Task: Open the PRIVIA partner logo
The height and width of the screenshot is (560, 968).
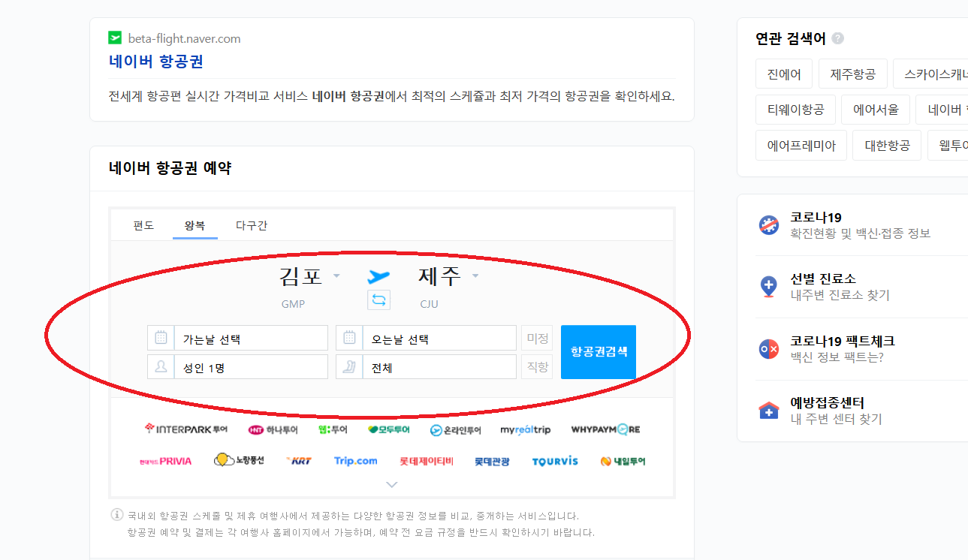Action: click(165, 461)
